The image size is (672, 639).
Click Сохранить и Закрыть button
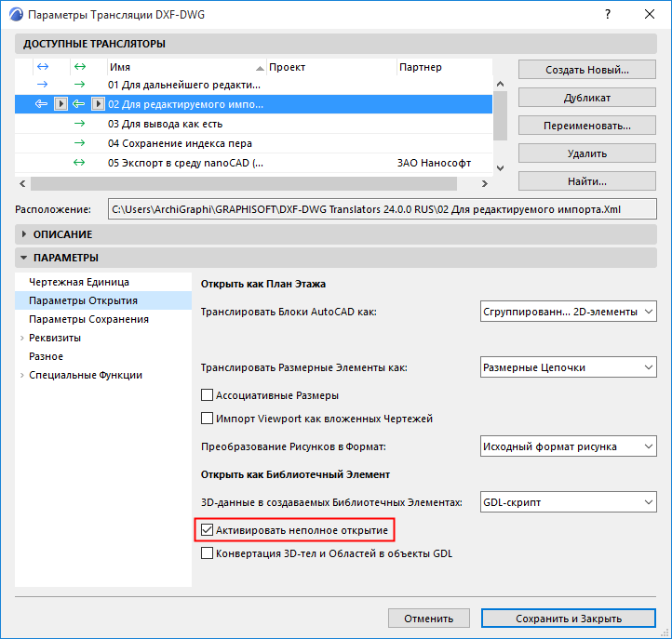point(569,619)
